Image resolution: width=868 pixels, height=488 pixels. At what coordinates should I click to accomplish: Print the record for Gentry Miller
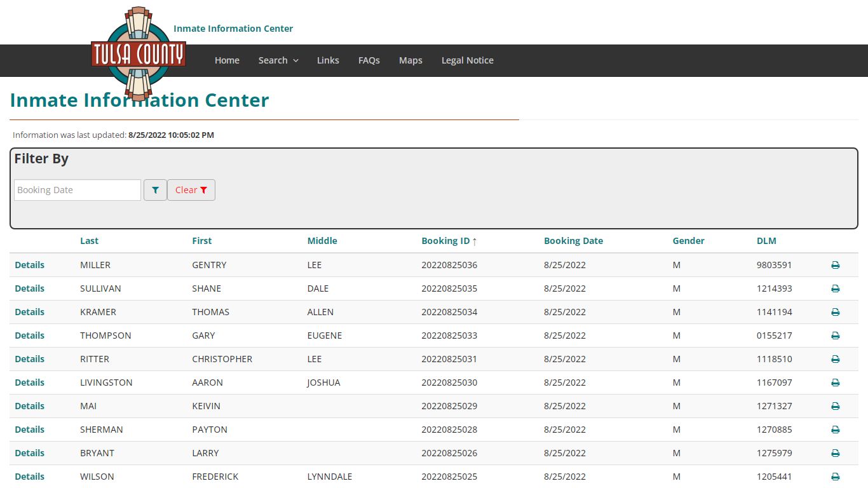[835, 265]
